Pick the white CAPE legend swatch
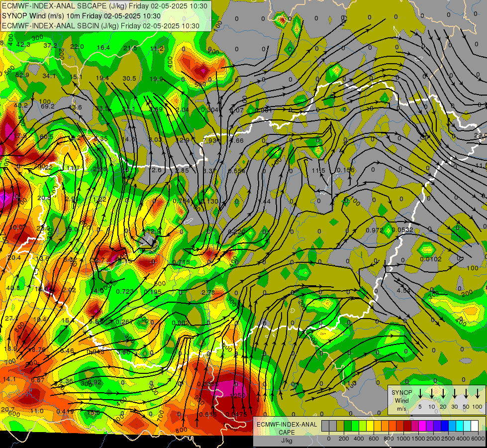The height and width of the screenshot is (448, 487). click(474, 426)
